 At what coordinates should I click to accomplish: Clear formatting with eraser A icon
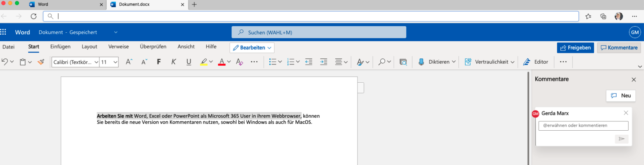[x=239, y=62]
